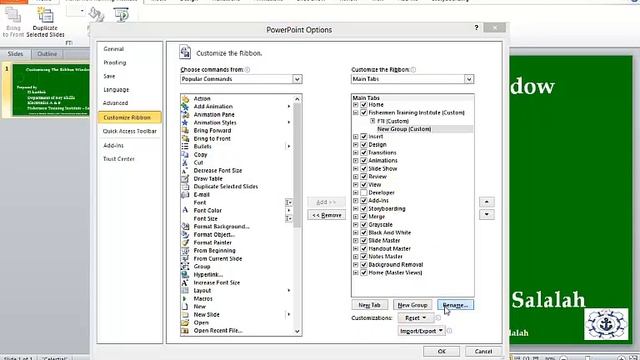Uncheck the Storyboarding checkbox
Screen dimensions: 640x360
pyautogui.click(x=364, y=209)
